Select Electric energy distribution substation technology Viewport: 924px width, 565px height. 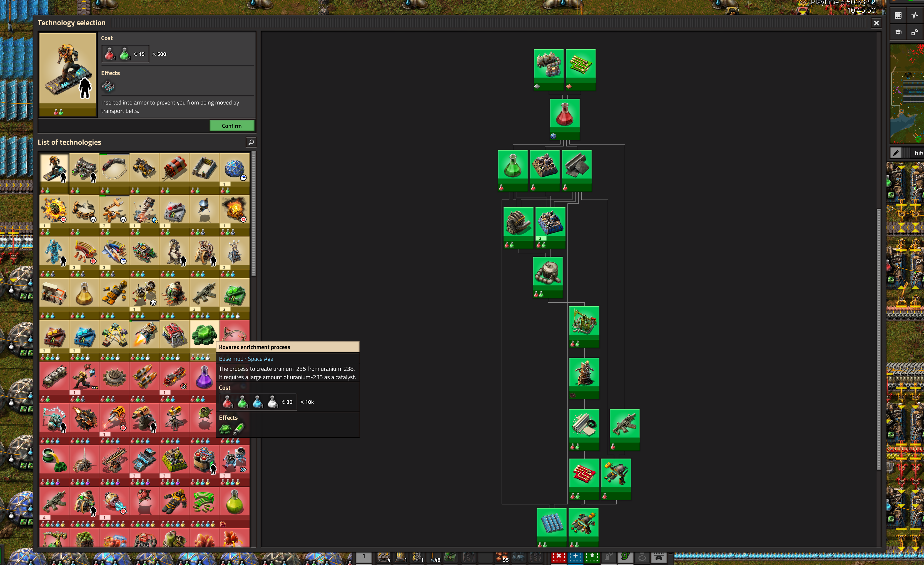click(234, 257)
